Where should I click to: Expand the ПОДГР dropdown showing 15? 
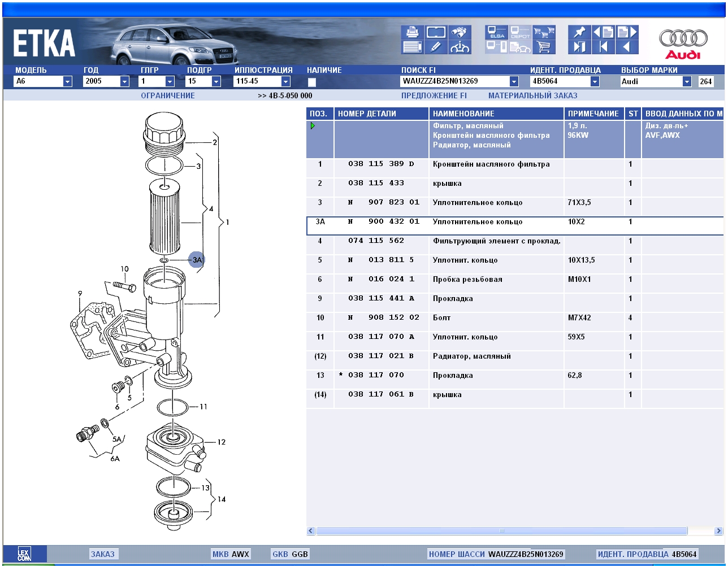pos(216,81)
